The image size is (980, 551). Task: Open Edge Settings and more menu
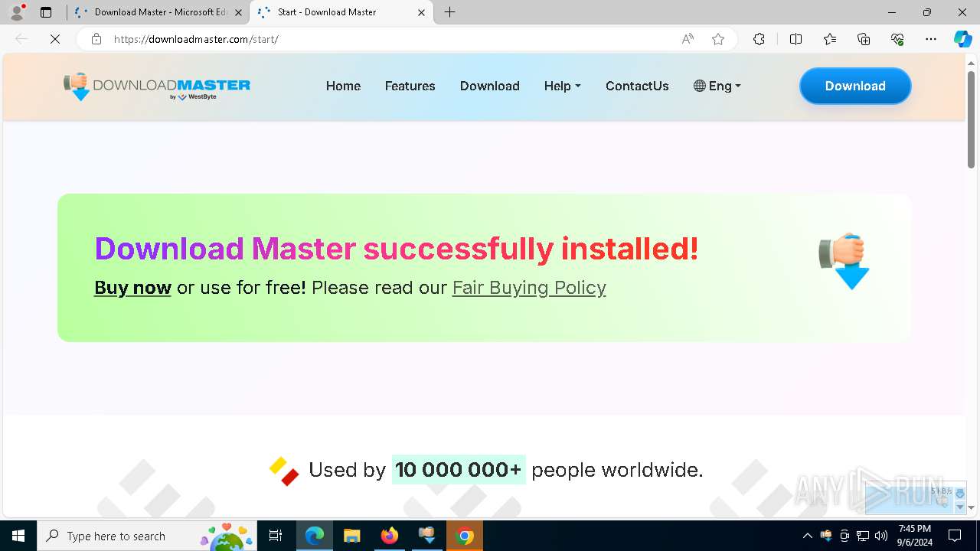[931, 39]
